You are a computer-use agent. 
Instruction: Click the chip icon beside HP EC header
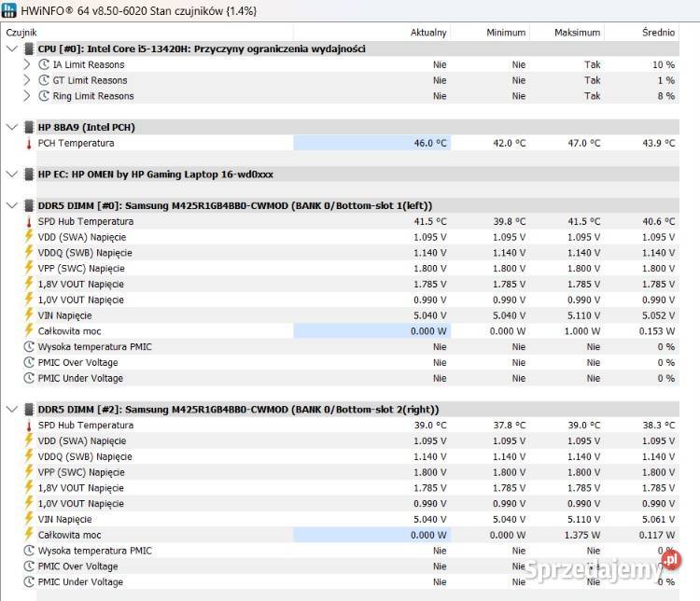[x=29, y=175]
